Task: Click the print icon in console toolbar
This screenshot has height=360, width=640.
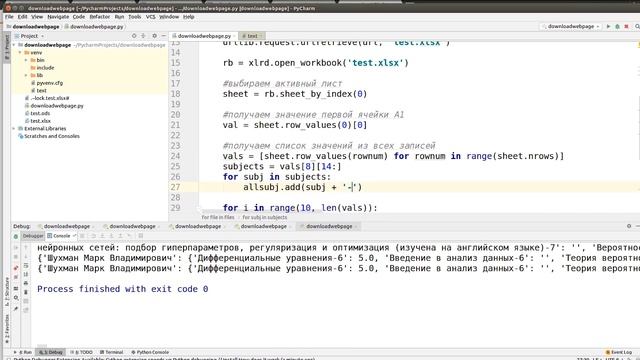Action: 26,283
